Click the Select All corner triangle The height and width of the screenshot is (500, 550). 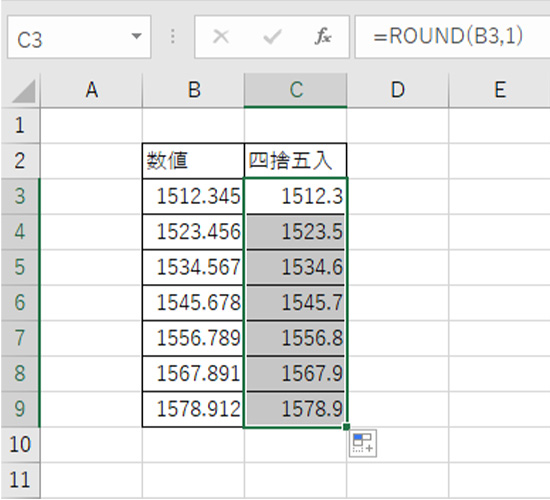click(x=24, y=91)
